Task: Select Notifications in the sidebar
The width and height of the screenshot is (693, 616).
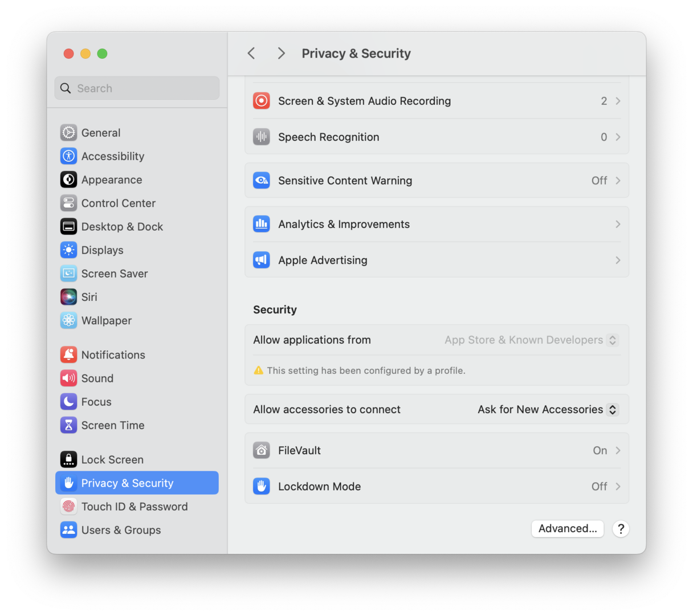Action: tap(137, 354)
